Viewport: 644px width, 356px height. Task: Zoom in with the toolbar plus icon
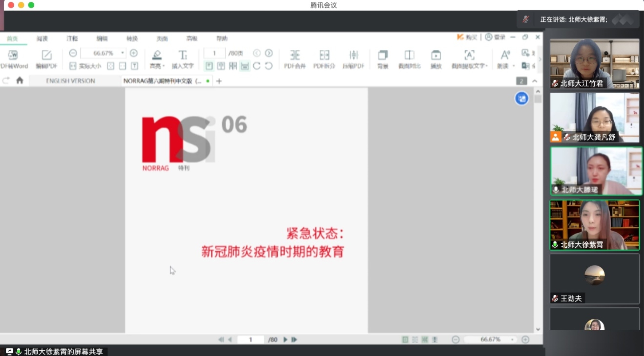(134, 53)
